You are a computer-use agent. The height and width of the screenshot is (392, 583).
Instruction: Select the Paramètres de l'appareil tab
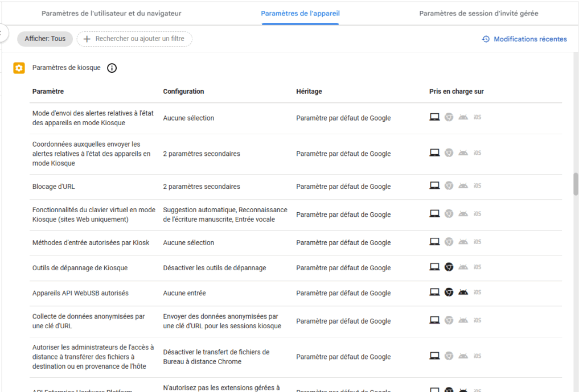click(300, 13)
